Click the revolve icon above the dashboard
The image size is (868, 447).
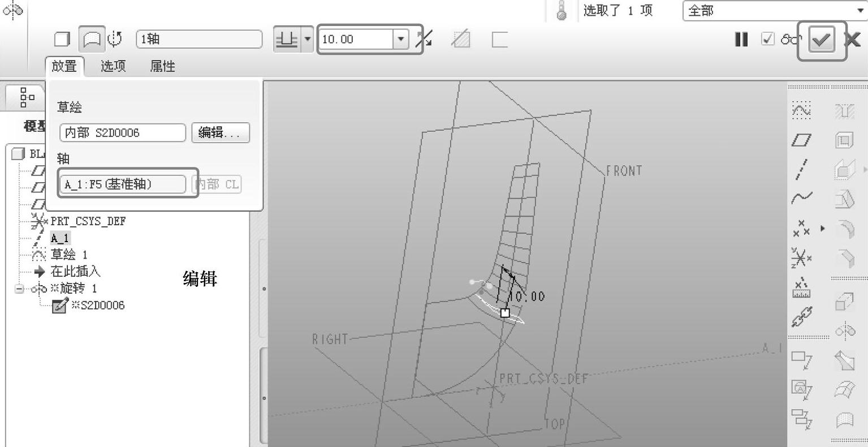pos(12,10)
